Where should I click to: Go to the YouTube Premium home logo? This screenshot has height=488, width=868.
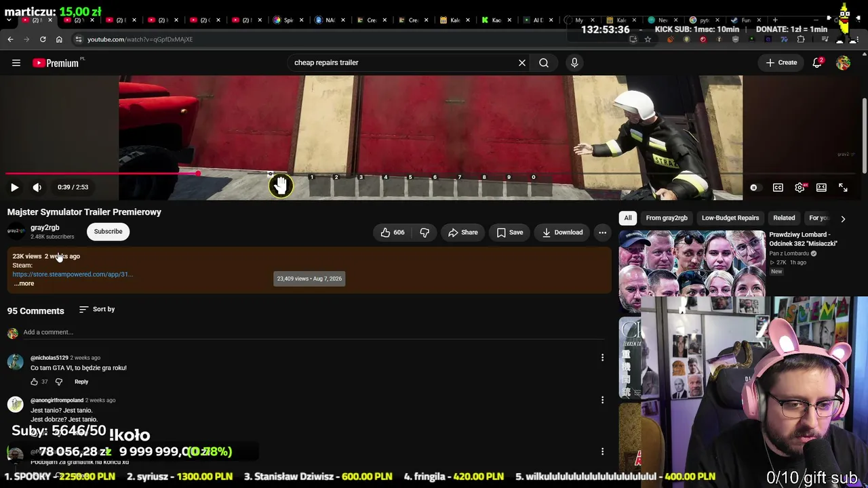(x=56, y=63)
